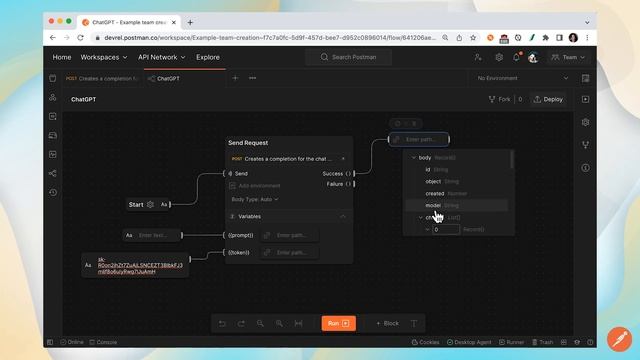
Task: Open fork info icon in right sidebar
Action: tap(585, 145)
